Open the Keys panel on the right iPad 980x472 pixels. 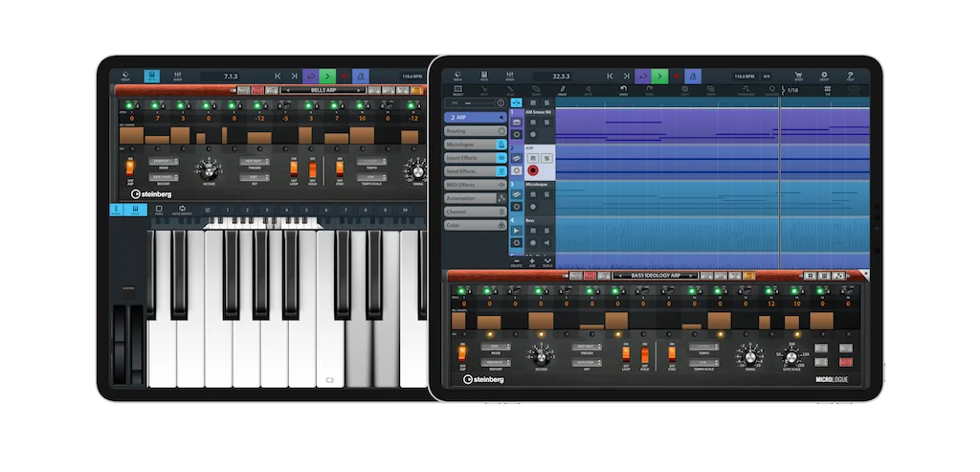(483, 77)
